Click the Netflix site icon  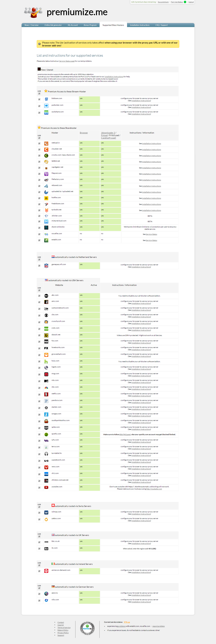click(x=46, y=394)
